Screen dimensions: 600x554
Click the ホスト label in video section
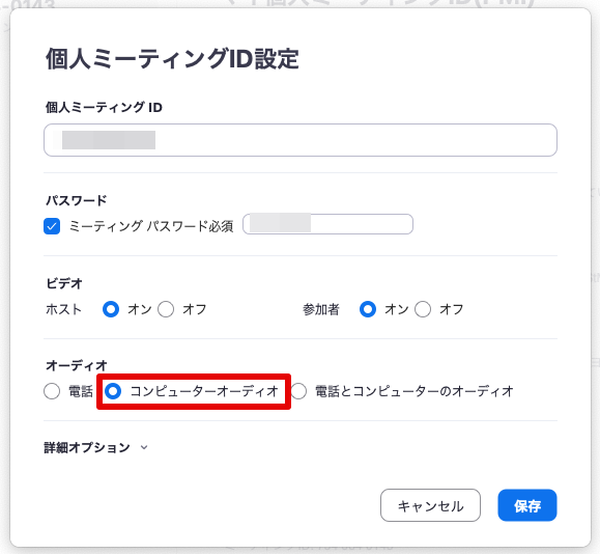pyautogui.click(x=65, y=309)
